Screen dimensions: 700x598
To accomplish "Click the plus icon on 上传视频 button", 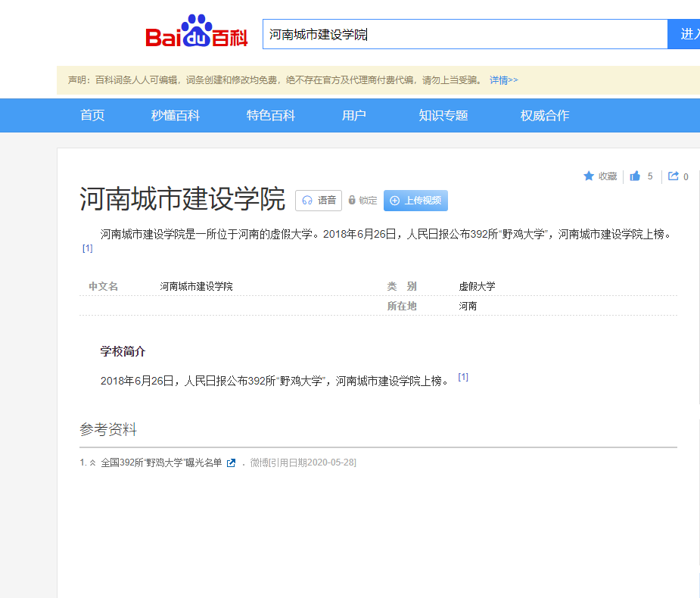I will coord(394,200).
